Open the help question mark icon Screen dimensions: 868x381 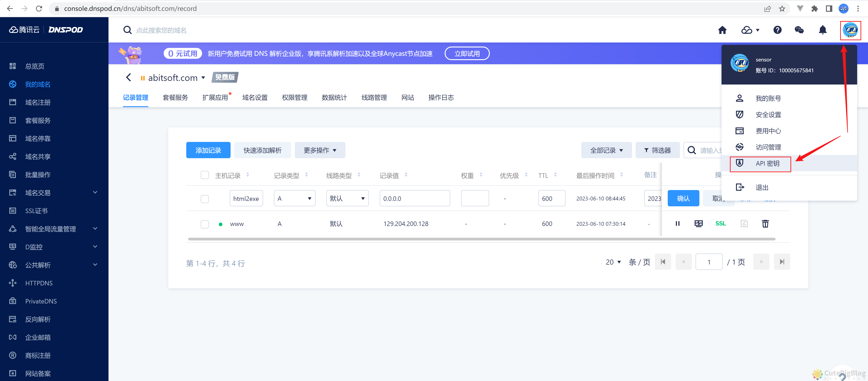point(777,30)
